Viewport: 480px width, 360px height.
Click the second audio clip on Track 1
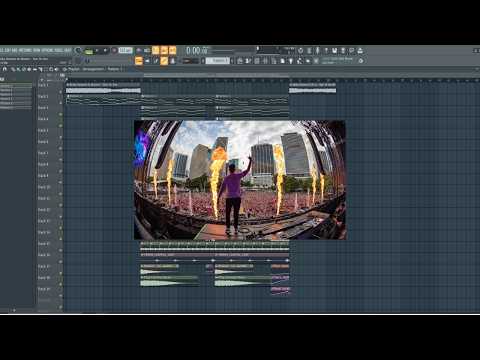click(312, 88)
